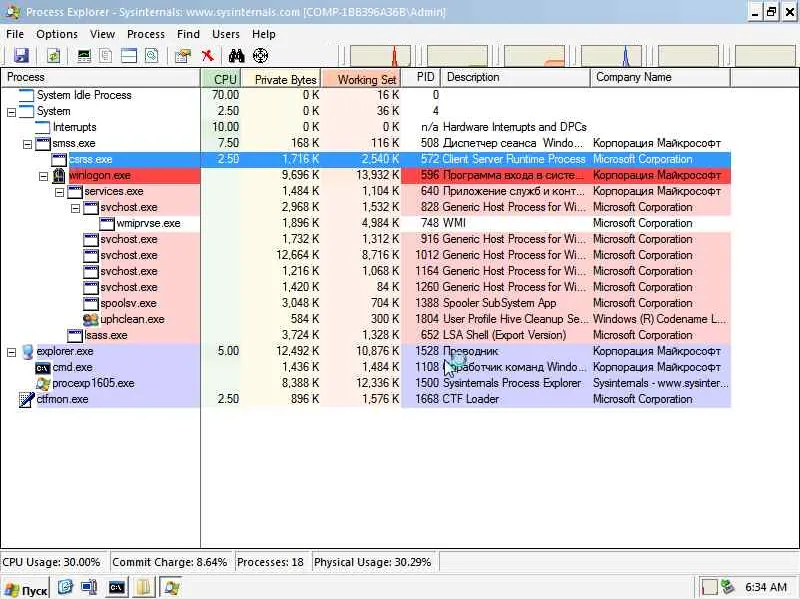Sort by Working Set column header

pos(361,78)
